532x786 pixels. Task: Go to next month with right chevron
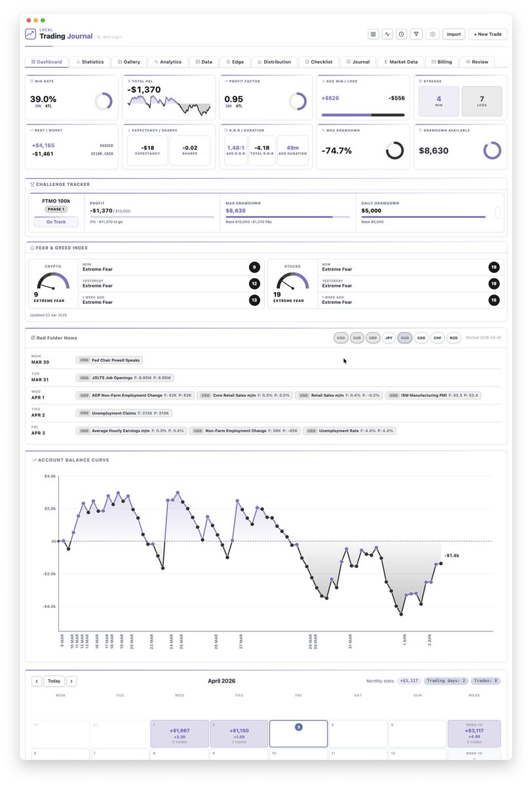coord(71,681)
